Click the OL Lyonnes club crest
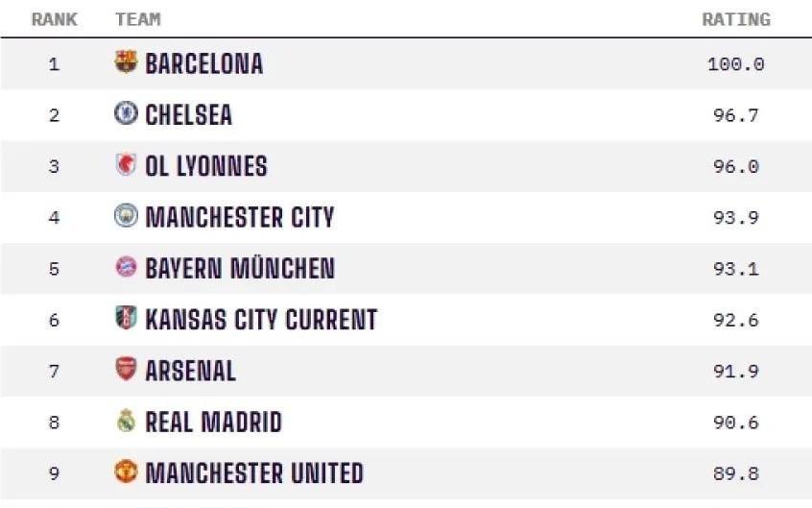 click(126, 165)
